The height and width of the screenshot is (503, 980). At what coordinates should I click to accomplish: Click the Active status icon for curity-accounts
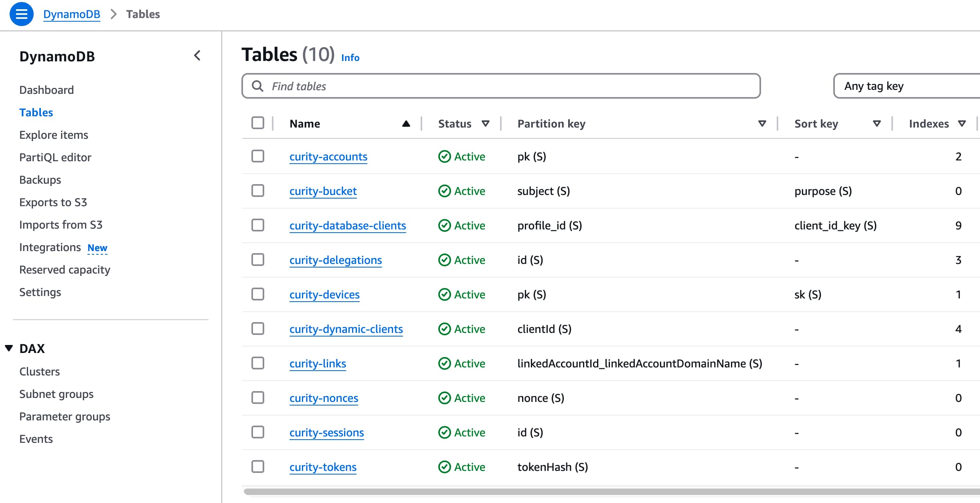(444, 156)
